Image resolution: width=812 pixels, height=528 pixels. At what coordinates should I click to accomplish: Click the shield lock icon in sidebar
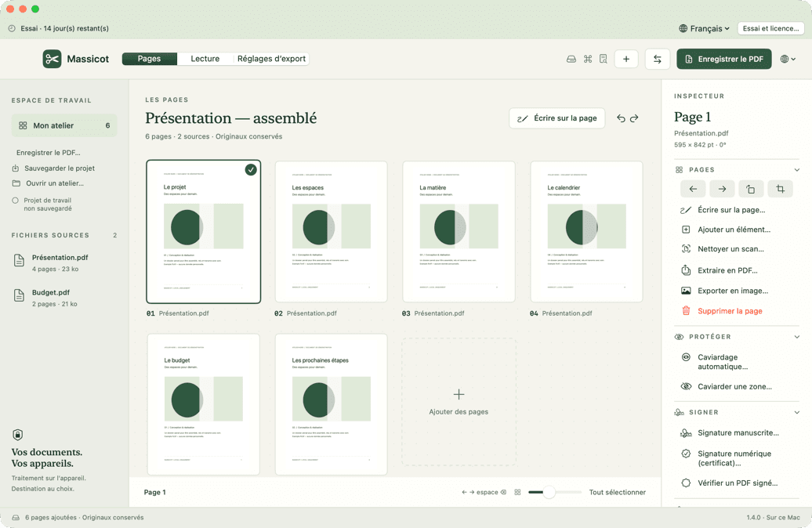[x=17, y=435]
